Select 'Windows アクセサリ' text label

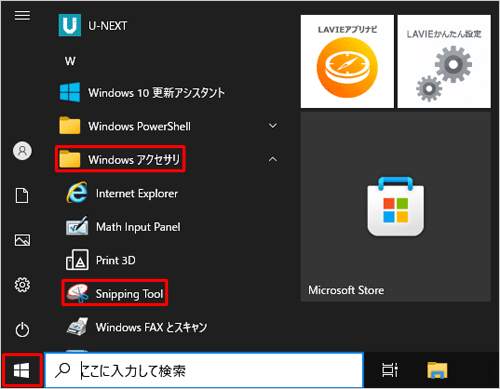click(x=134, y=160)
